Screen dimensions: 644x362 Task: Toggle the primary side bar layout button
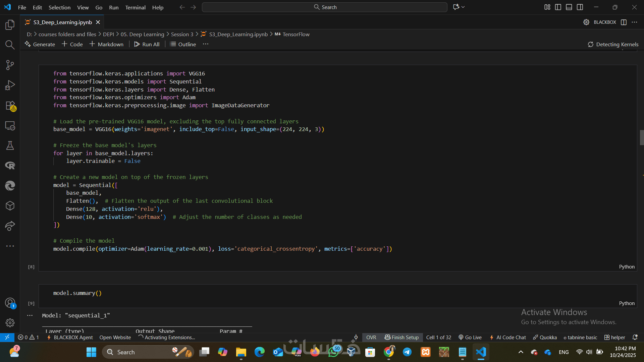click(558, 7)
